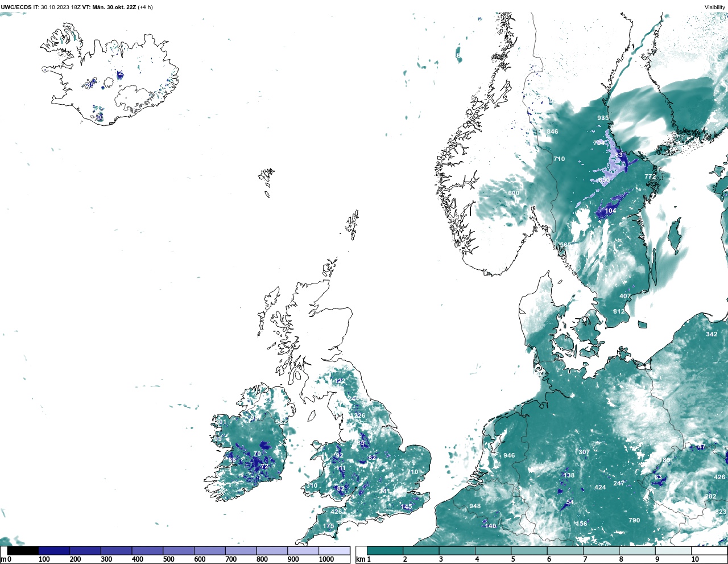Click the 'VT: Mán. 30.okt. 22Z' text
The height and width of the screenshot is (564, 728).
click(x=109, y=7)
